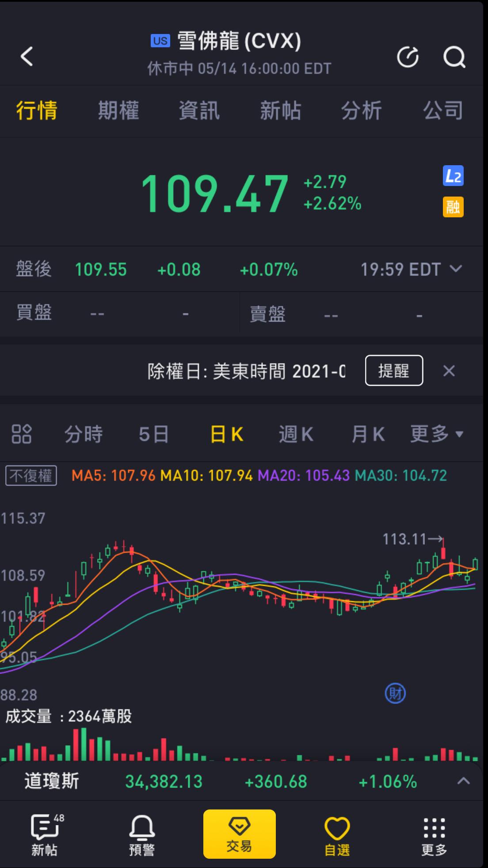This screenshot has height=868, width=488.
Task: Dismiss the ex-dividend date notice
Action: [449, 371]
